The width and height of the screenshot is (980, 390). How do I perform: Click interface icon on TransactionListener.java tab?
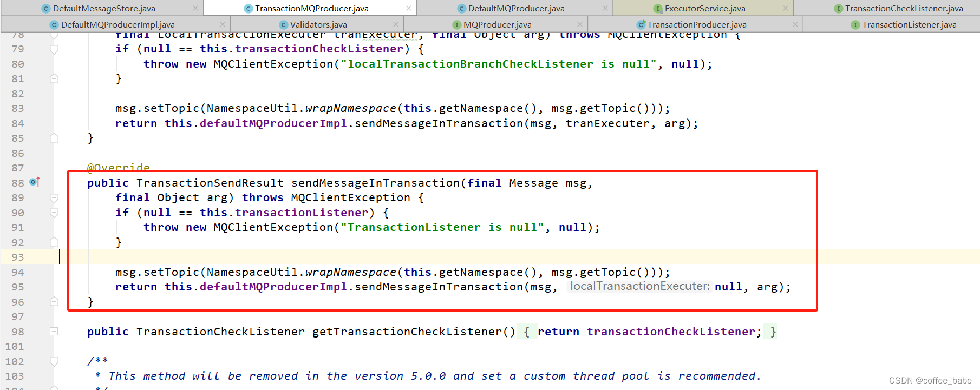pyautogui.click(x=855, y=25)
